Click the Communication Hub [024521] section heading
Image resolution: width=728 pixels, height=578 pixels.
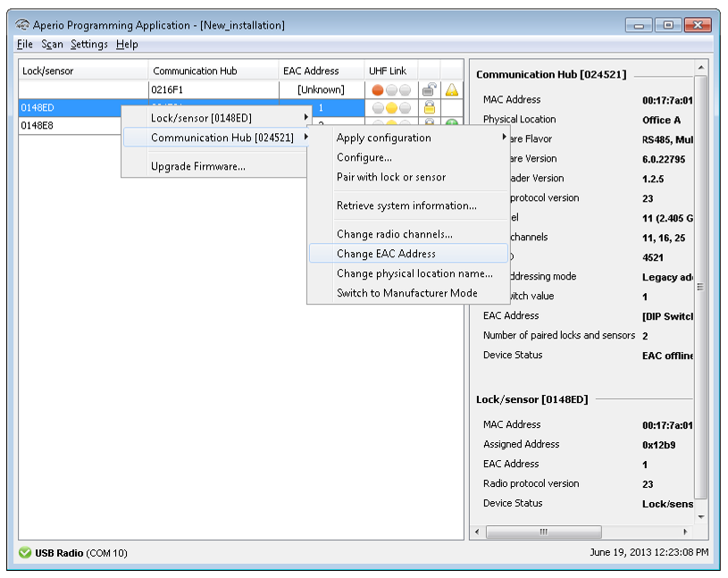click(x=551, y=74)
